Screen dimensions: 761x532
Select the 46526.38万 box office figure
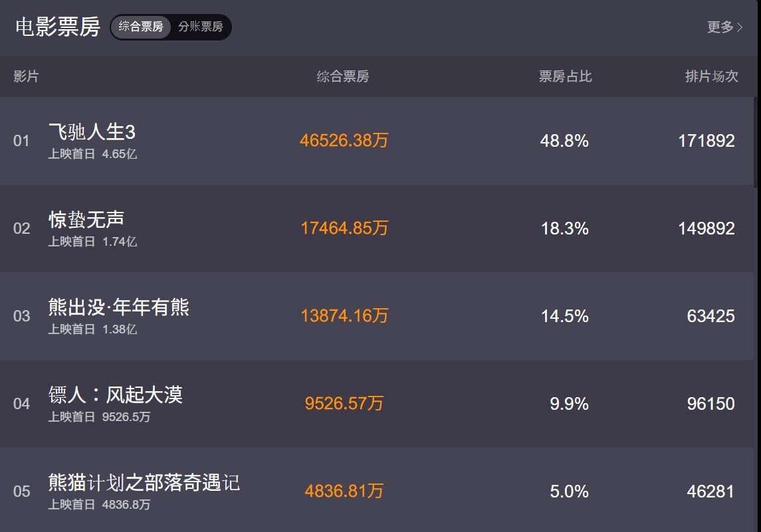(344, 141)
